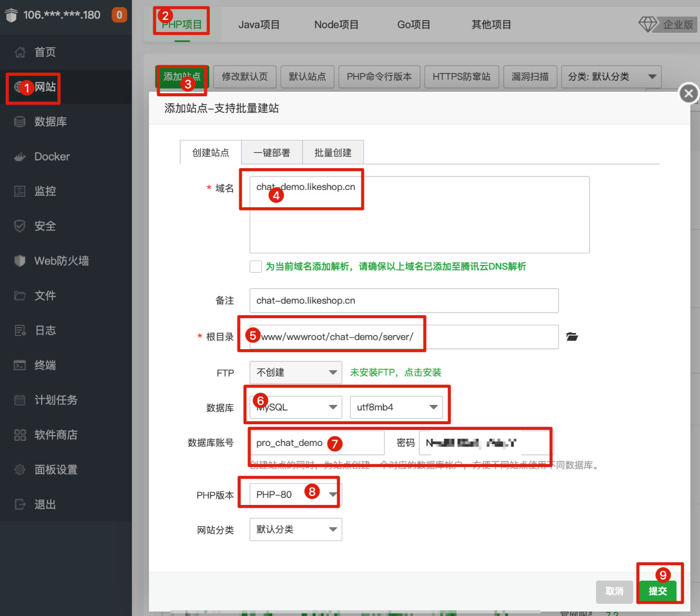Click the 软件商店 grid icon
The width and height of the screenshot is (700, 616).
(x=20, y=435)
